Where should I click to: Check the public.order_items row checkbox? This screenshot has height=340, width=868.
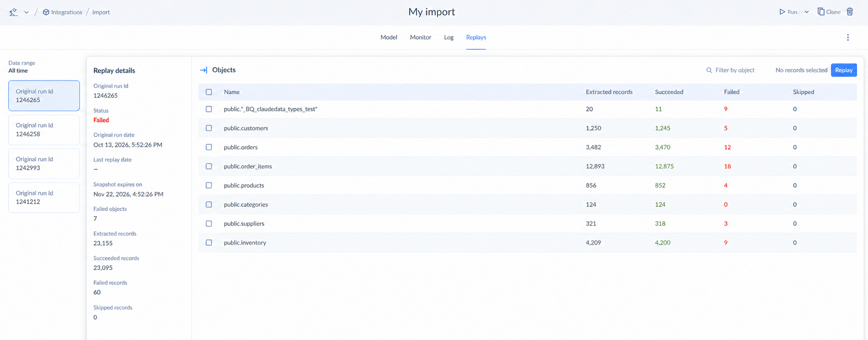pyautogui.click(x=209, y=166)
